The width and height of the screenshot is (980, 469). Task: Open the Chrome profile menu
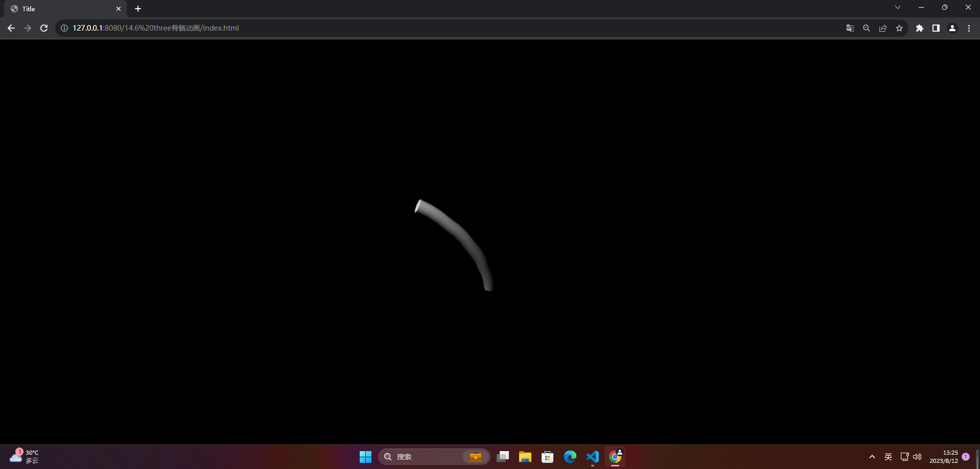click(x=952, y=28)
